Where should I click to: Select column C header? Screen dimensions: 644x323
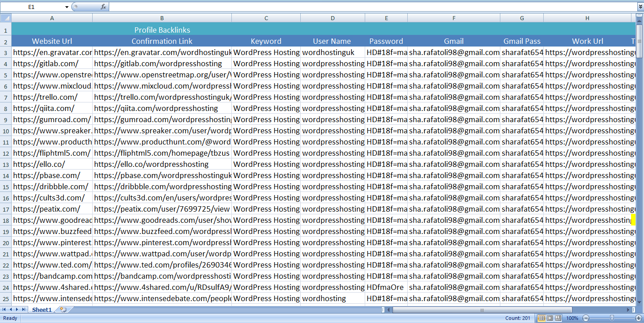[266, 18]
